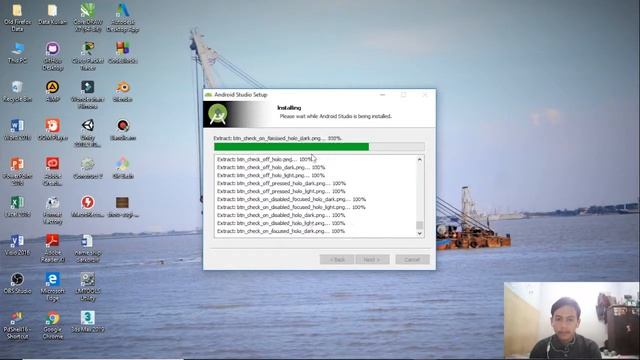The height and width of the screenshot is (360, 640).
Task: Click the extraction log scroll up arrow
Action: pyautogui.click(x=420, y=160)
